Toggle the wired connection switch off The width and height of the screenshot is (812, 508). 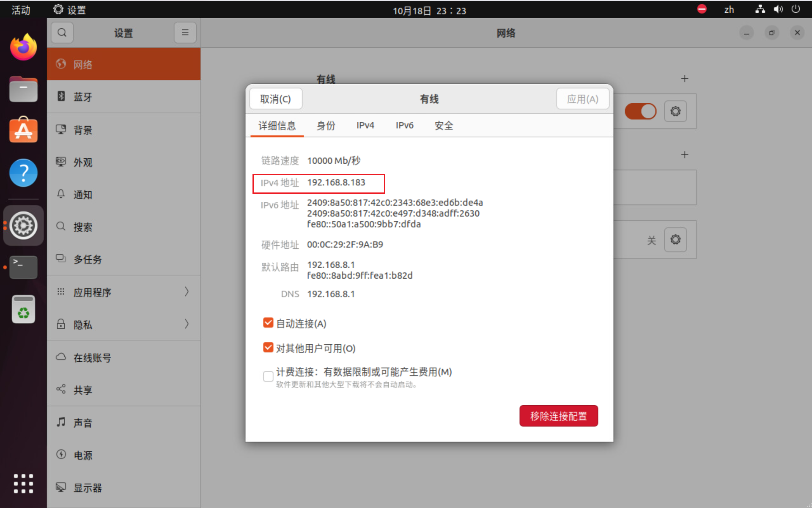pos(640,111)
